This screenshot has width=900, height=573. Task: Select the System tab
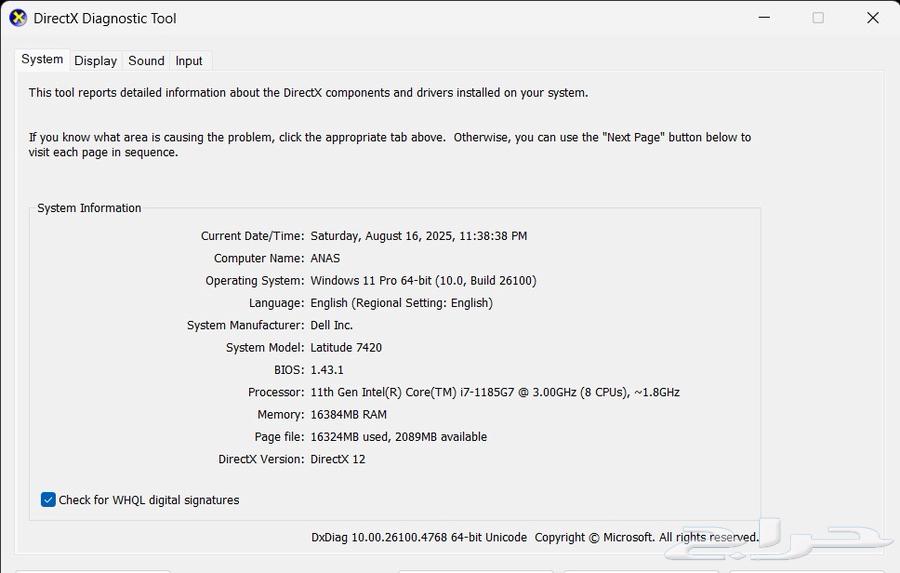[42, 60]
